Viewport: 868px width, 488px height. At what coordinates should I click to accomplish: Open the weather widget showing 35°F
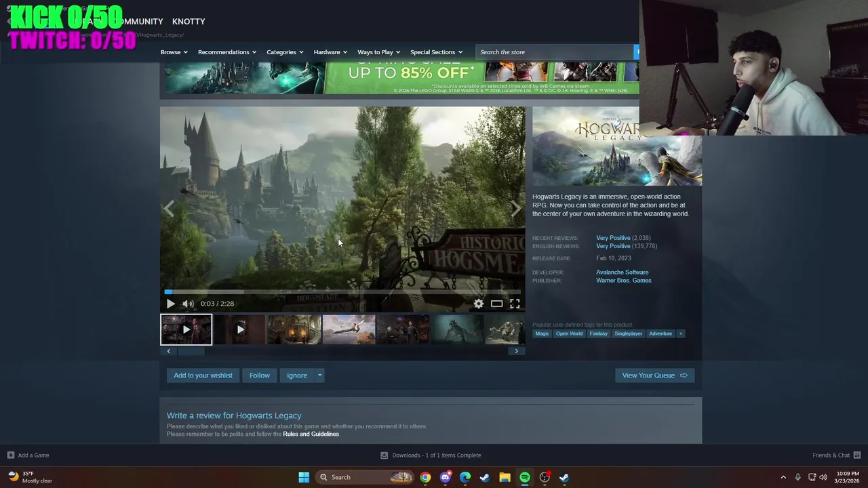tap(31, 477)
